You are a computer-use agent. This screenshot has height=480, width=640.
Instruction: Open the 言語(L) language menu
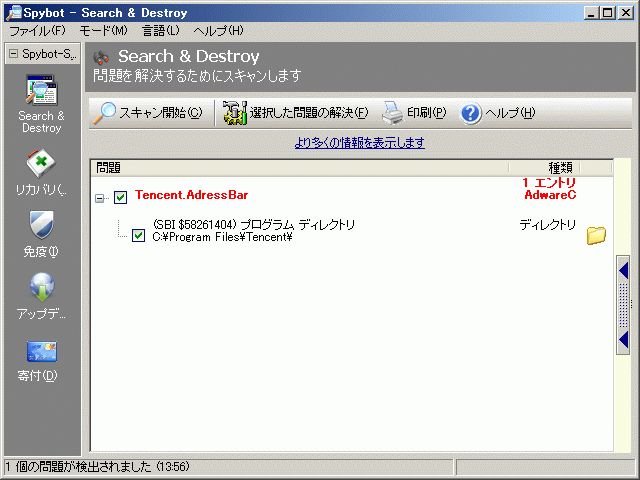(160, 31)
